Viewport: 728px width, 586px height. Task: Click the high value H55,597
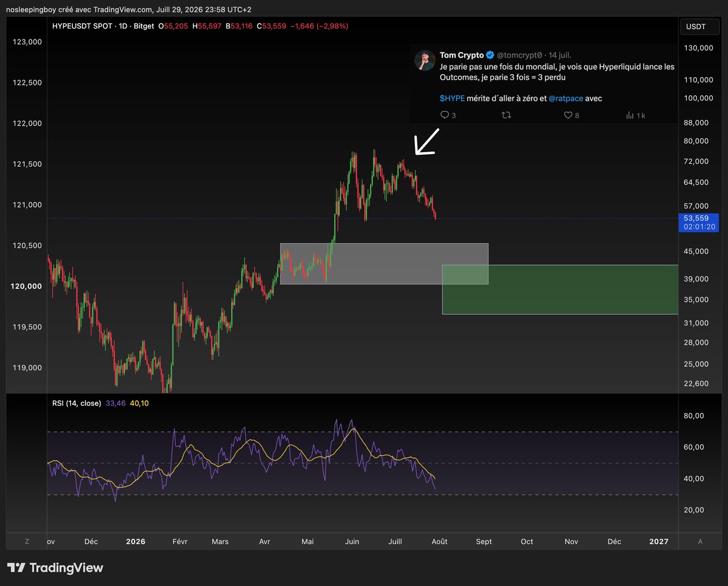coord(207,27)
